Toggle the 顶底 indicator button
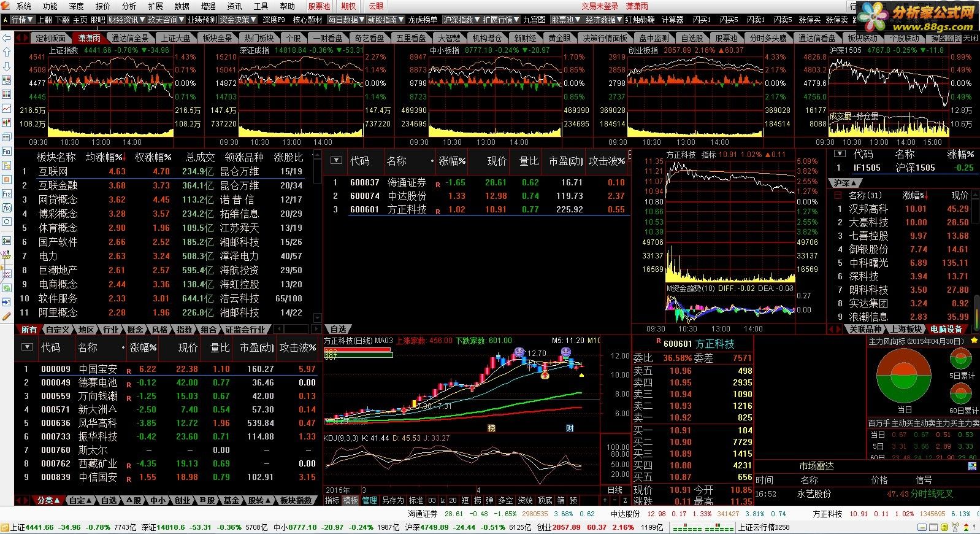Viewport: 980px width, 534px height. (x=545, y=500)
